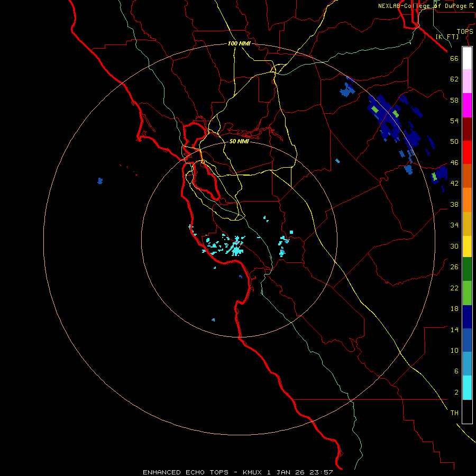Click the TH threshold legend label

pyautogui.click(x=454, y=413)
